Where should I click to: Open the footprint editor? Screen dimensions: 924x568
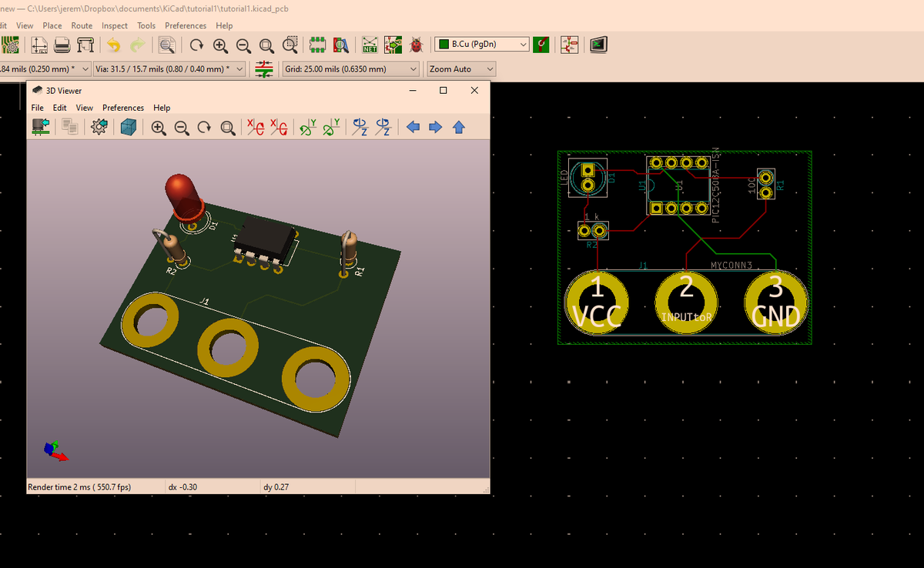(318, 45)
